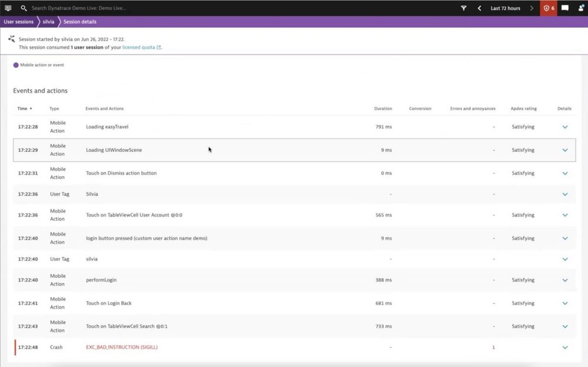Open the problems shield indicator
The image size is (588, 367).
(549, 8)
